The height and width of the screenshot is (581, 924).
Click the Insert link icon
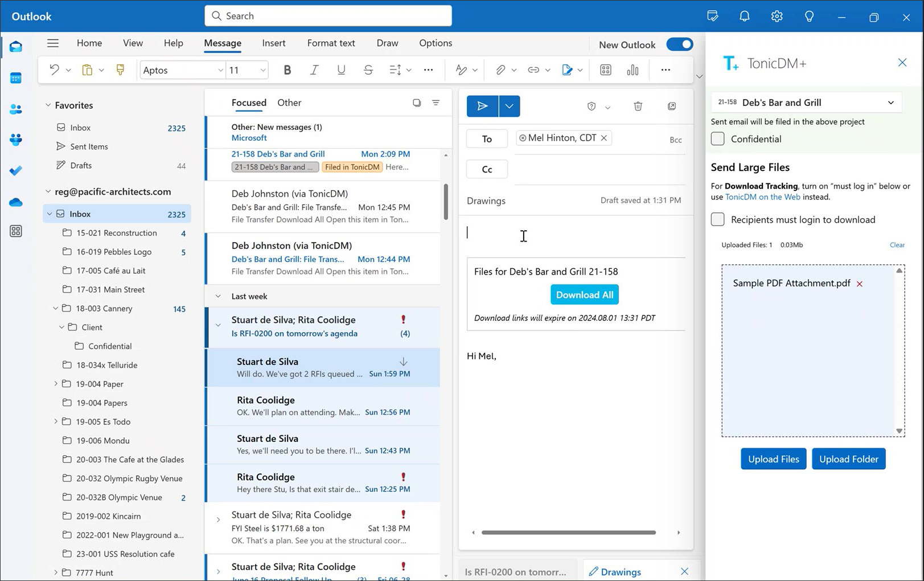[533, 69]
